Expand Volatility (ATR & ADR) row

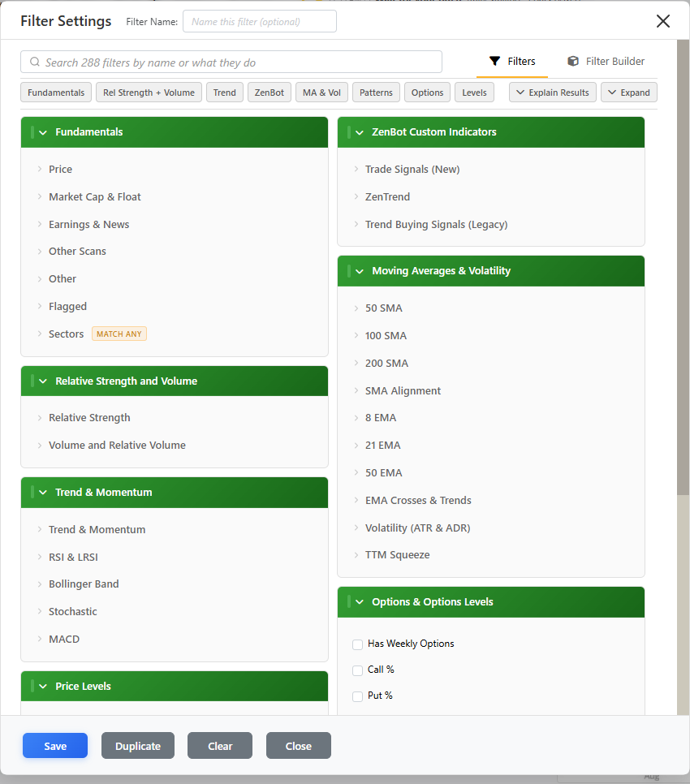491,528
